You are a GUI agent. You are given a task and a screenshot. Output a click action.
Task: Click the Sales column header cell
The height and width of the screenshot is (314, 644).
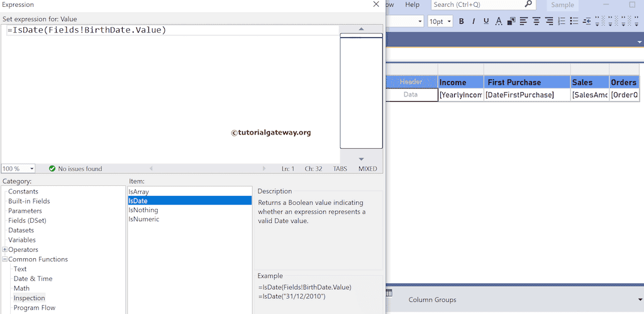coord(590,82)
